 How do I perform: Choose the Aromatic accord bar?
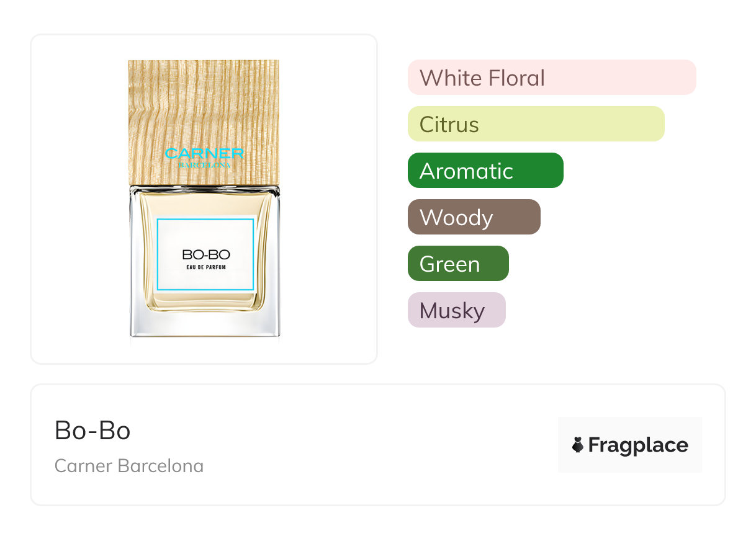[485, 171]
